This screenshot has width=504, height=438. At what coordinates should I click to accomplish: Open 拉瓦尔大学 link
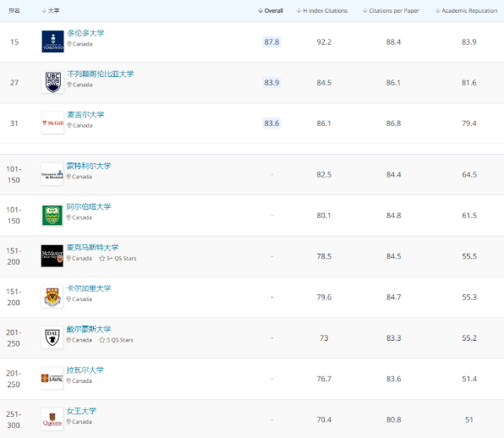point(85,370)
